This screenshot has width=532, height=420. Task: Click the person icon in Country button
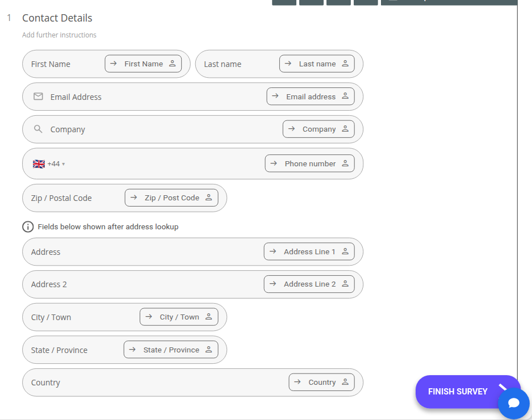[345, 381]
